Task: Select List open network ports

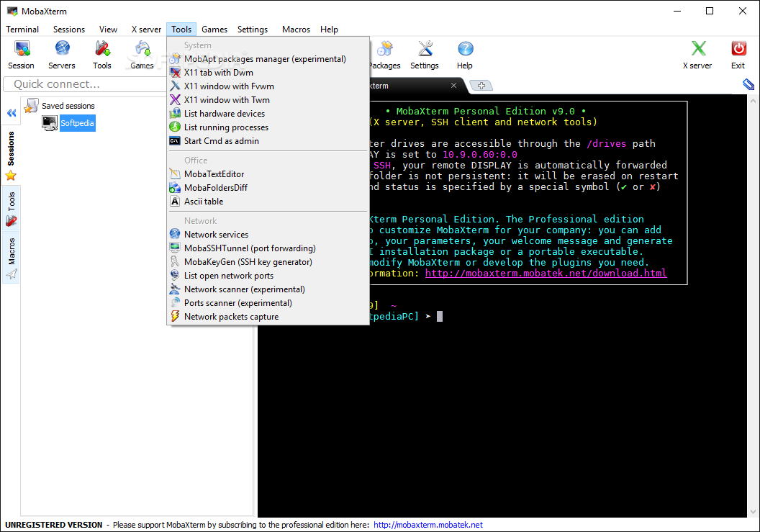Action: tap(268, 276)
